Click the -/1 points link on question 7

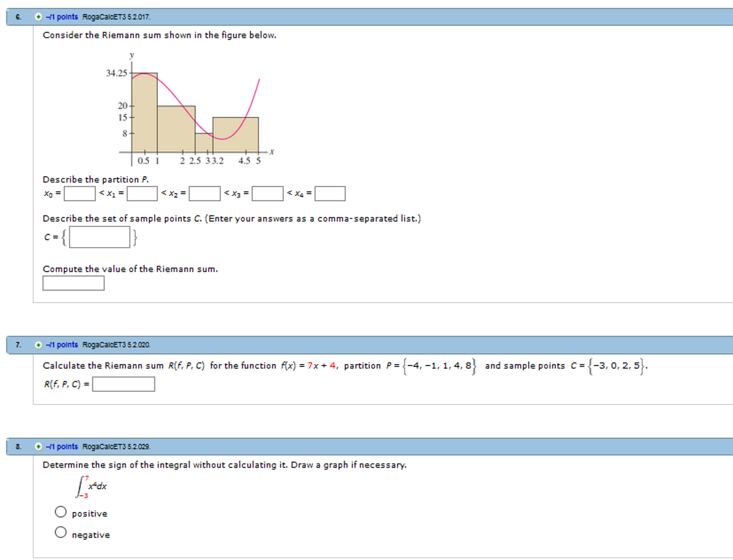(x=61, y=345)
